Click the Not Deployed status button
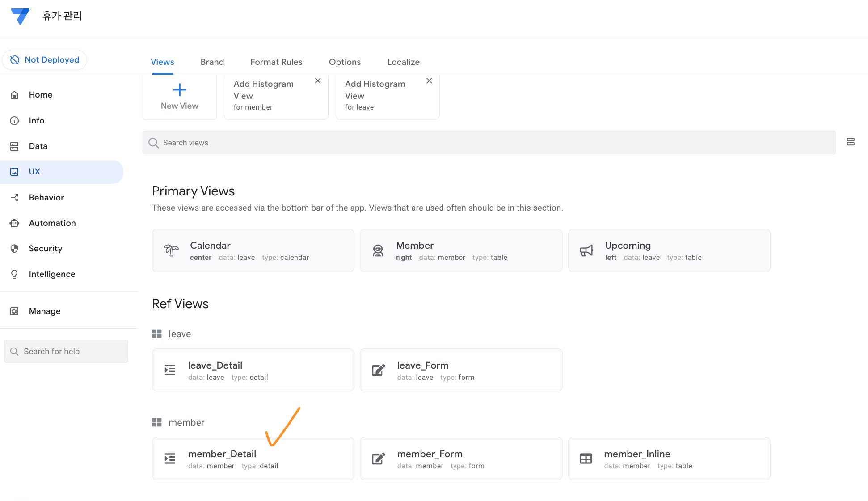 [45, 60]
